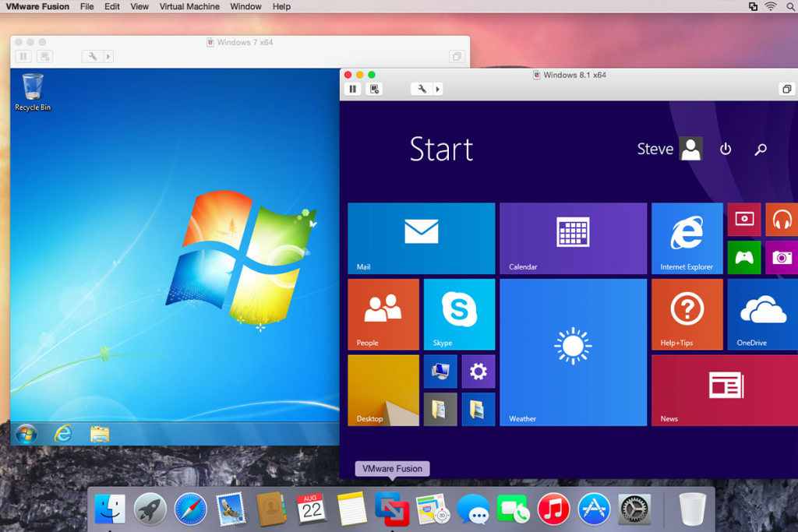This screenshot has height=532, width=798.
Task: Open the Steve user account picture
Action: click(x=690, y=149)
